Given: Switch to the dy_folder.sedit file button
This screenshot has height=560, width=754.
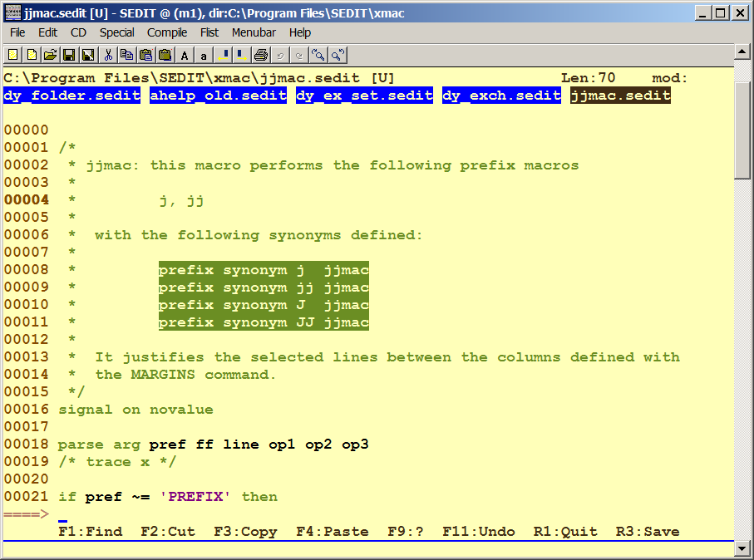Looking at the screenshot, I should [x=71, y=96].
